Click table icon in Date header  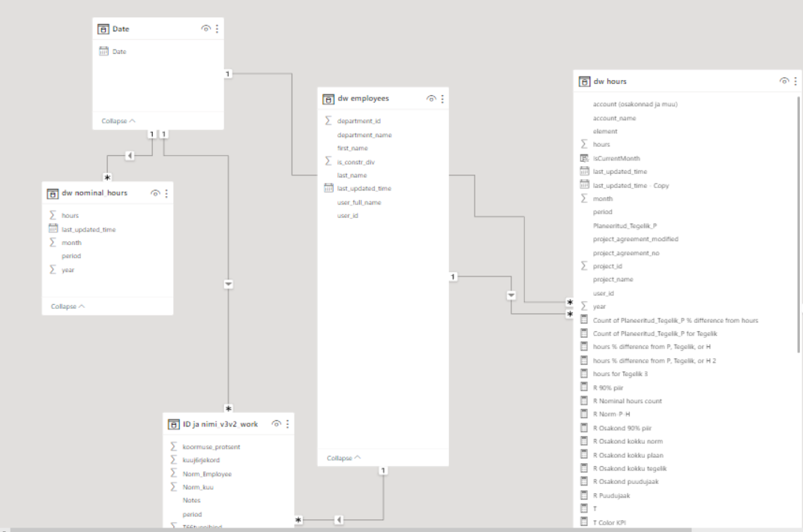coord(103,29)
